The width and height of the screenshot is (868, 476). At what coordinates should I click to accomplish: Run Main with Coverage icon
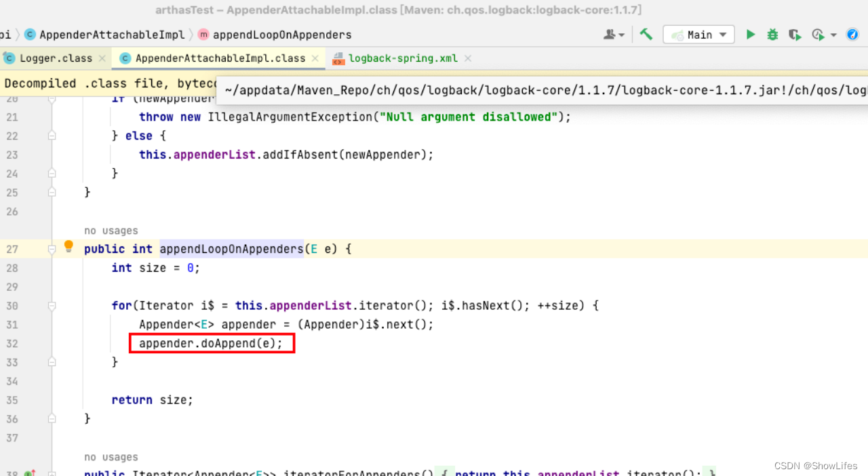(795, 34)
